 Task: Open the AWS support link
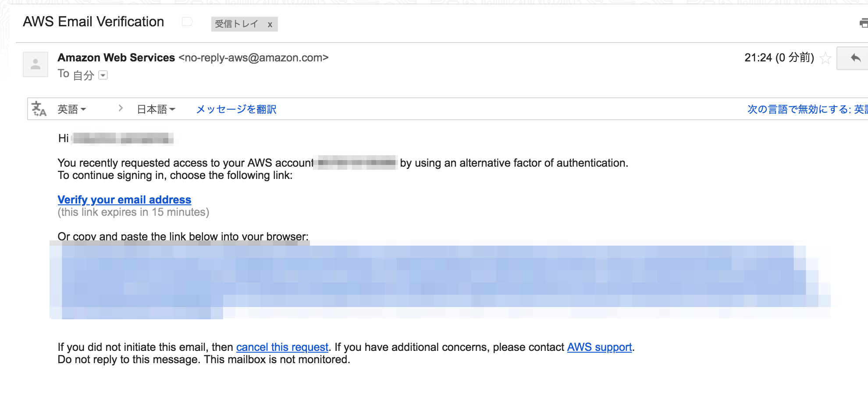pyautogui.click(x=600, y=347)
